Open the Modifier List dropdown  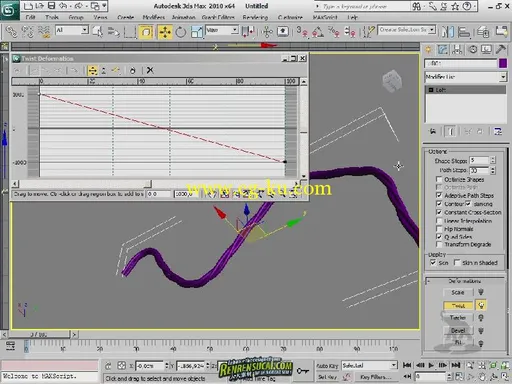tap(466, 77)
